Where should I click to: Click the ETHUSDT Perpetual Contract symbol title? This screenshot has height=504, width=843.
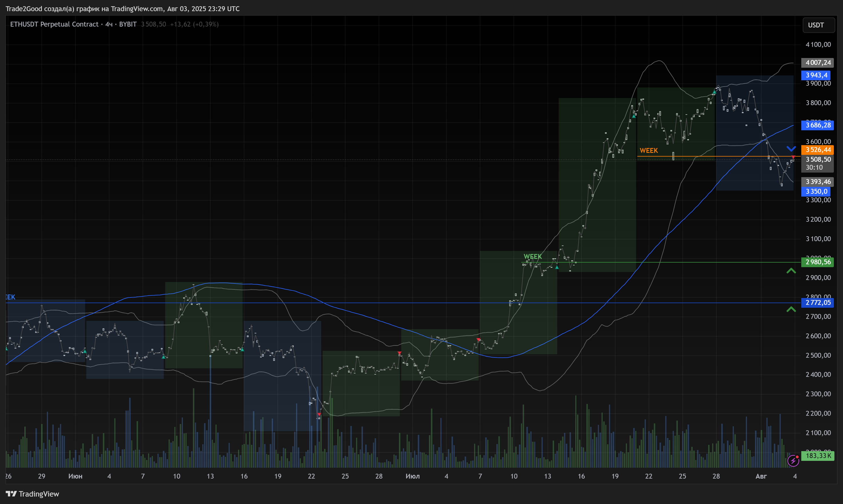click(x=54, y=24)
